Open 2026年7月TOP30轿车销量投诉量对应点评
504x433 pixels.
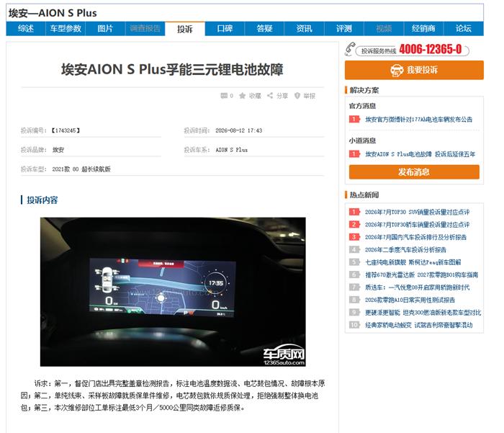coord(417,225)
